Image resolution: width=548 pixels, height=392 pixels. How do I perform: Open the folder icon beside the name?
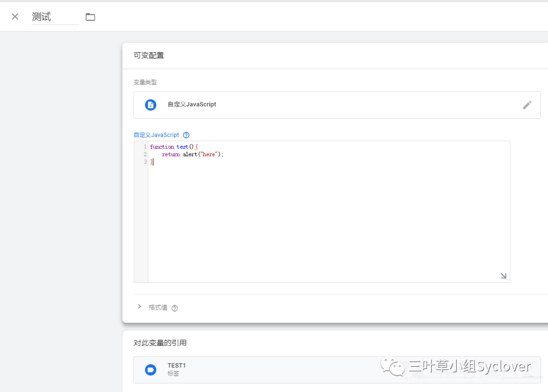point(90,17)
